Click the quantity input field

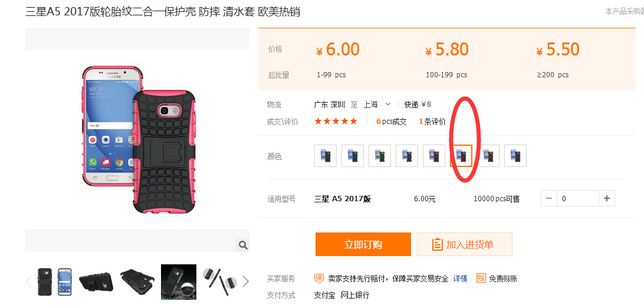click(578, 199)
